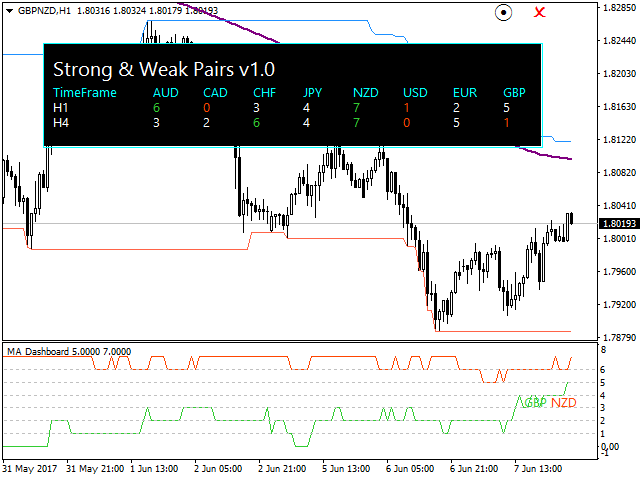Click the red X icon at top right
The image size is (640, 480).
[540, 13]
